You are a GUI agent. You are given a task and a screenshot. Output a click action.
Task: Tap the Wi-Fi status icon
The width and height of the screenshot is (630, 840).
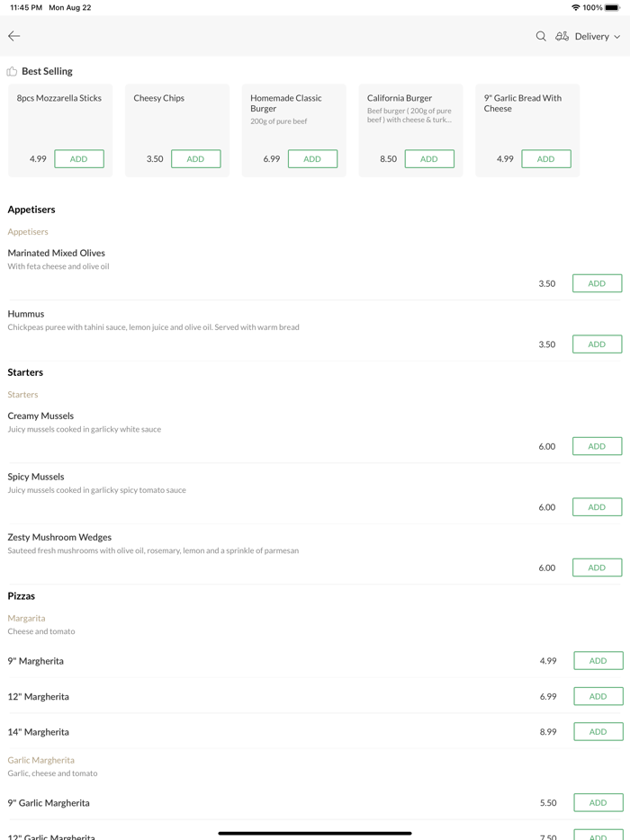coord(575,7)
